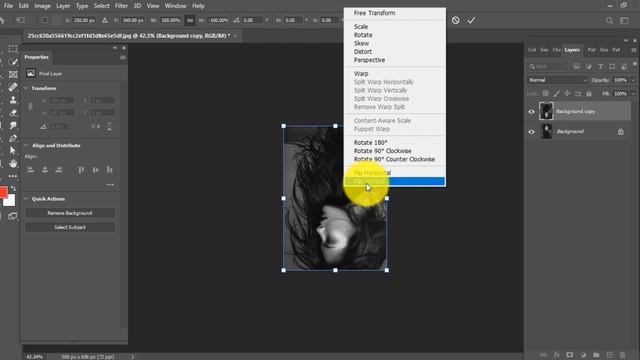Select the Eraser tool

coord(13,113)
